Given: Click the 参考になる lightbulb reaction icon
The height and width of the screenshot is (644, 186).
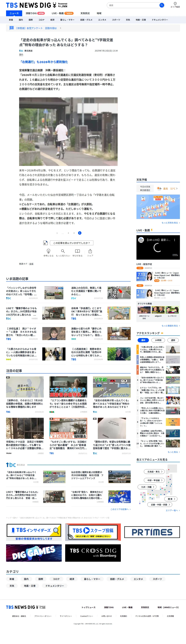Looking at the screenshot, I should click(49, 251).
